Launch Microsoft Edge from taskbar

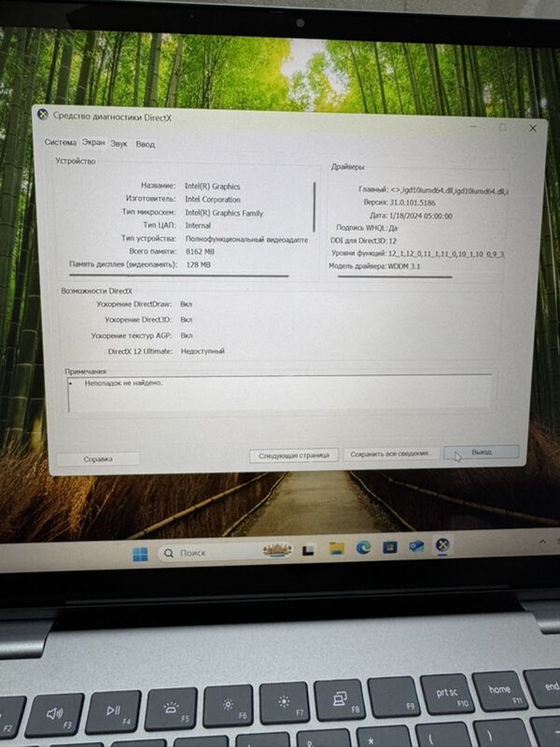(363, 548)
